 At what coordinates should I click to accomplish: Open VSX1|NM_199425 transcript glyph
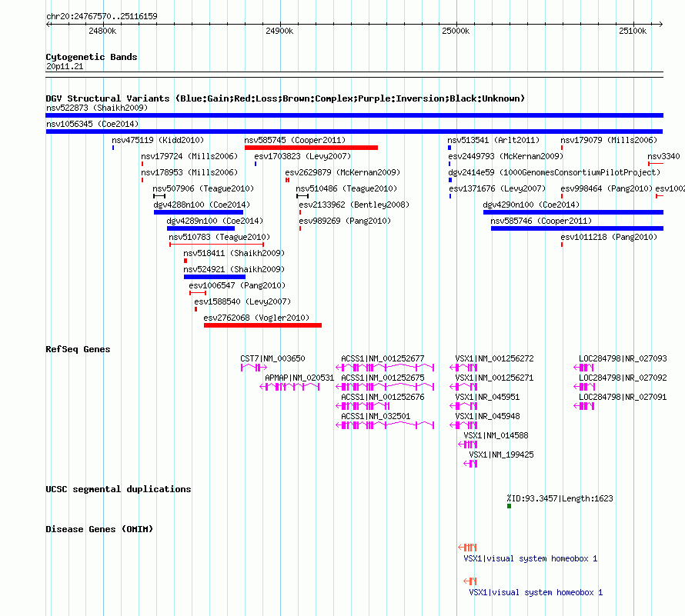(470, 464)
